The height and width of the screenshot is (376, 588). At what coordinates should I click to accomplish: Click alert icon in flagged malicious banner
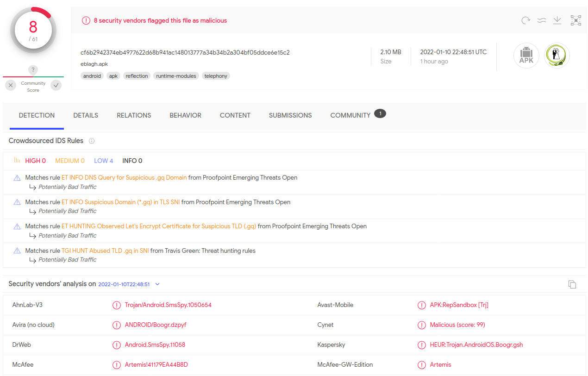pyautogui.click(x=86, y=20)
